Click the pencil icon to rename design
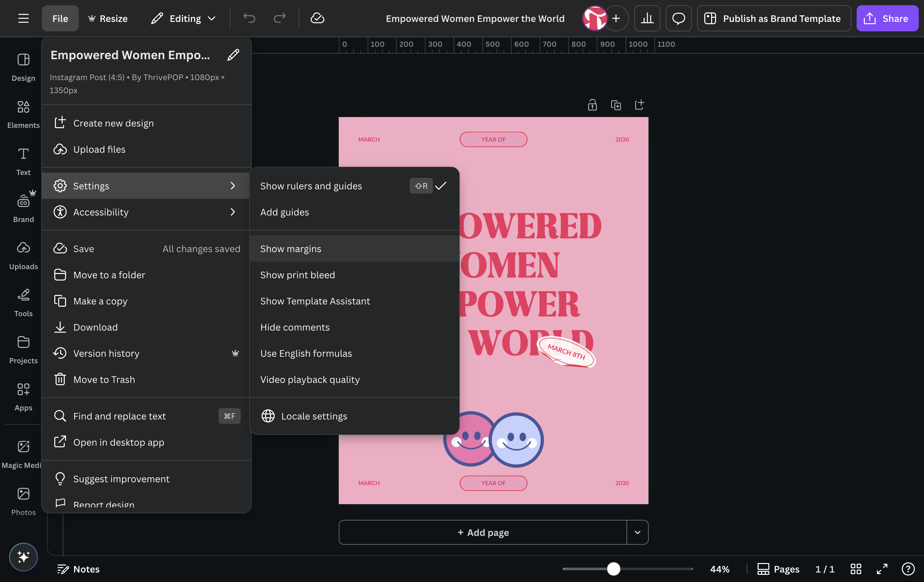Viewport: 924px width, 582px height. pyautogui.click(x=233, y=55)
